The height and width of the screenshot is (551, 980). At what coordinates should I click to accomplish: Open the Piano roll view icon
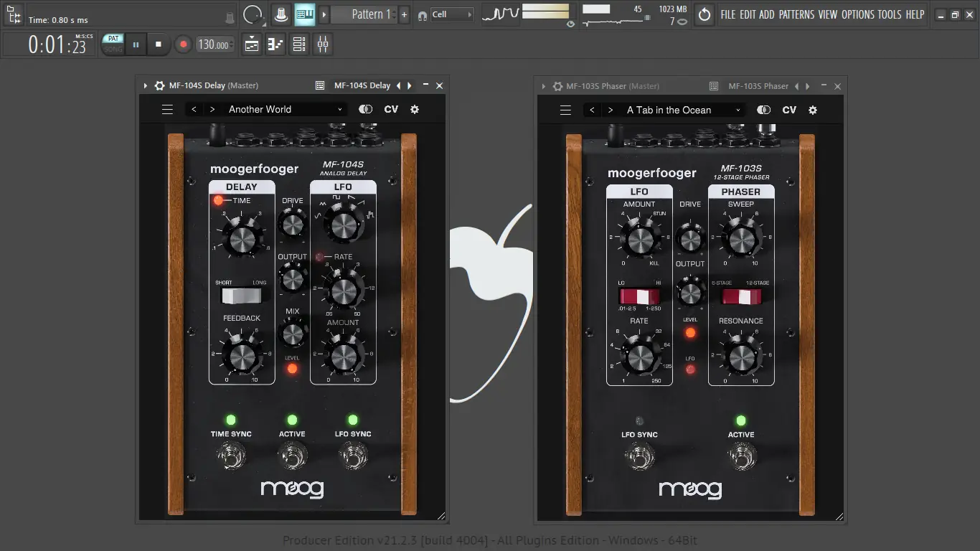click(x=275, y=44)
